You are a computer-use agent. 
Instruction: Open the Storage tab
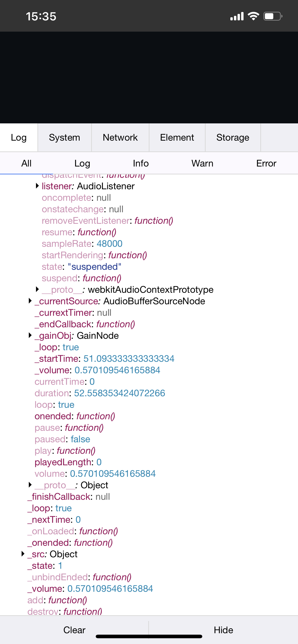pyautogui.click(x=233, y=138)
